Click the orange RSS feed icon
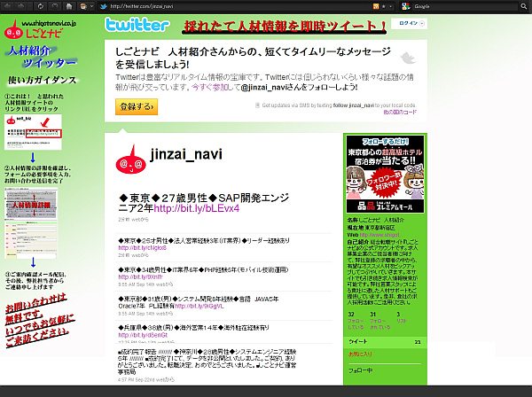This screenshot has height=397, width=532. tap(376, 6)
